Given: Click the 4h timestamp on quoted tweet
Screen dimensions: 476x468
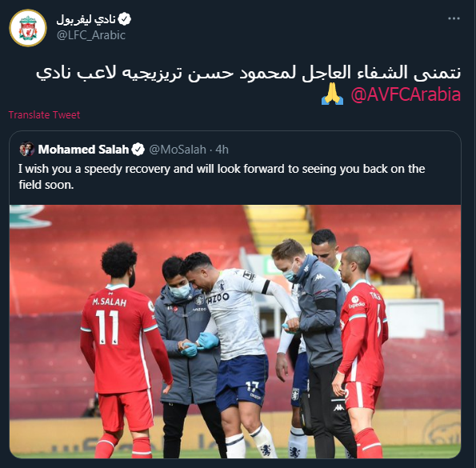Looking at the screenshot, I should [x=222, y=150].
